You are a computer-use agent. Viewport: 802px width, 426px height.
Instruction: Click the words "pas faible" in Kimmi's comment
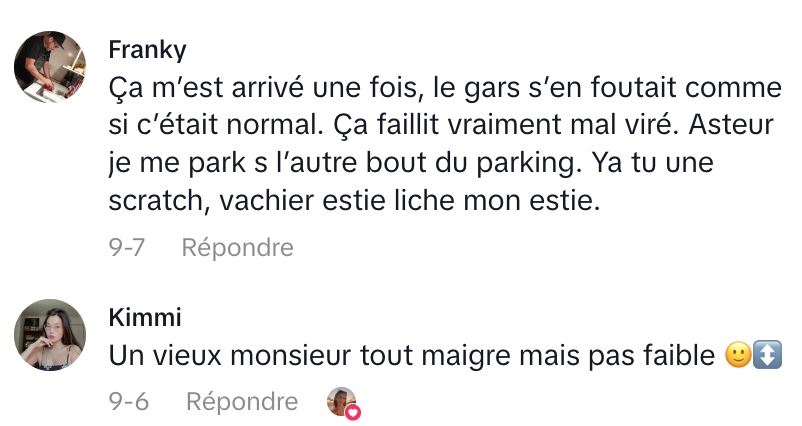pyautogui.click(x=660, y=355)
